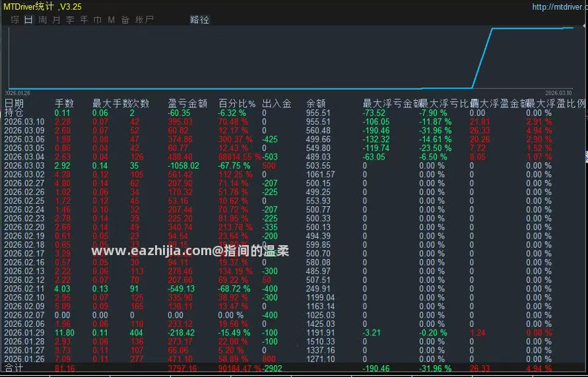Click the 出入金 column header
This screenshot has width=588, height=377.
tap(277, 103)
